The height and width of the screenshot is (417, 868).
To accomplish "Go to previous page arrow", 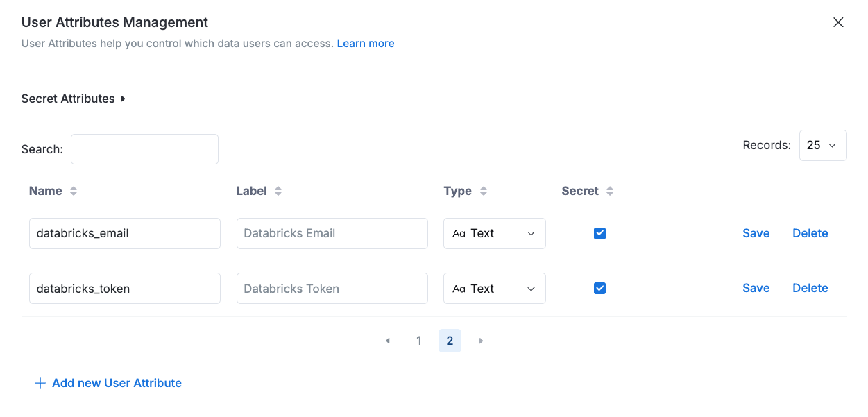I will [x=388, y=341].
